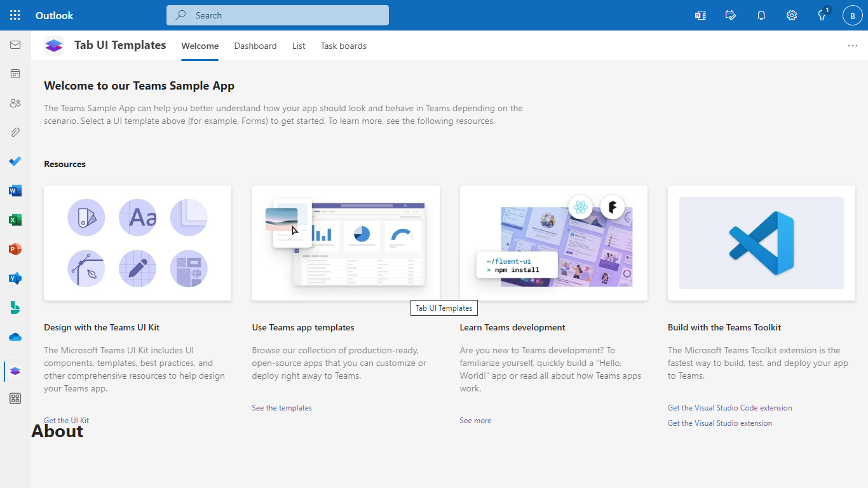This screenshot has height=488, width=868.
Task: Switch to the Dashboard tab
Action: (x=255, y=46)
